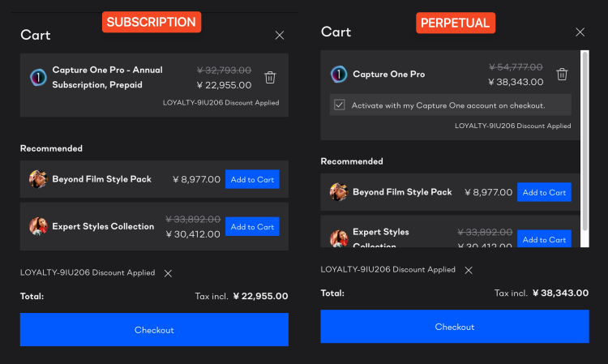Add Expert Styles Collection in perpetual cart
608x364 pixels.
(544, 238)
